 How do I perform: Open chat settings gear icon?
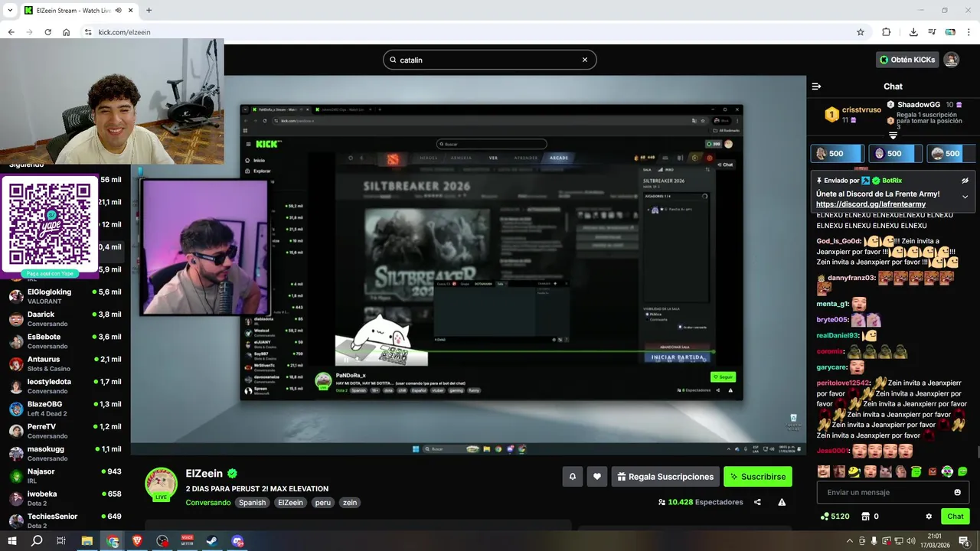929,517
